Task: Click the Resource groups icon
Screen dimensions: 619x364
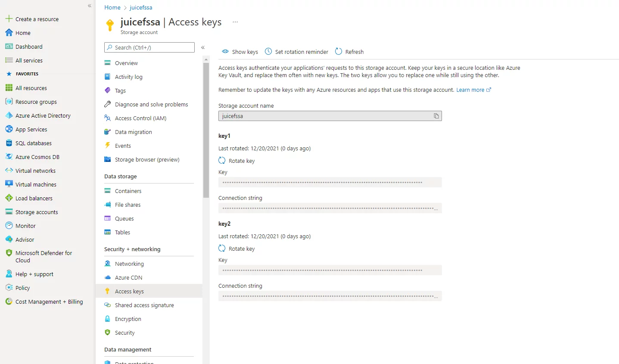Action: coord(9,102)
